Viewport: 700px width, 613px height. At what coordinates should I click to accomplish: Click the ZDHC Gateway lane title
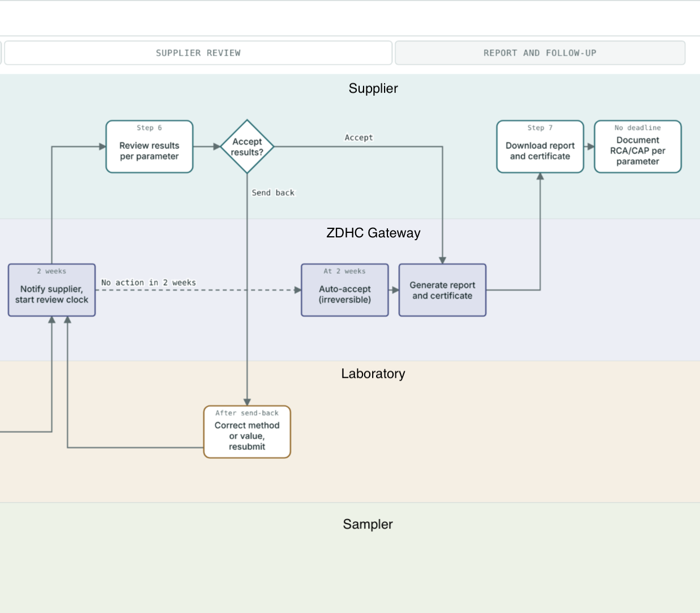[x=373, y=233]
